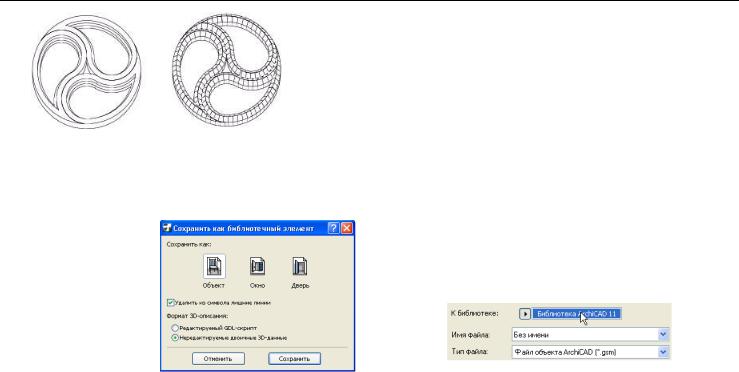Select the Объект save-as icon
This screenshot has height=372, width=739.
[x=214, y=266]
